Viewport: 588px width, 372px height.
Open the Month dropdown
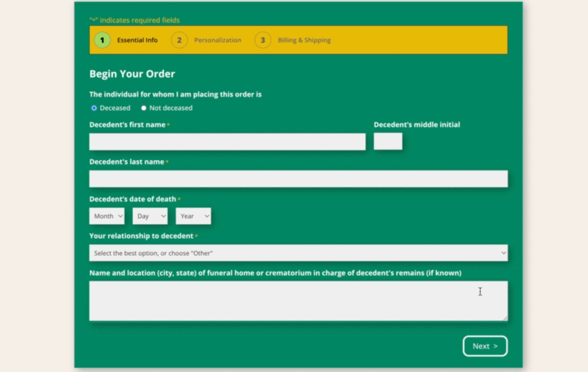pos(107,216)
